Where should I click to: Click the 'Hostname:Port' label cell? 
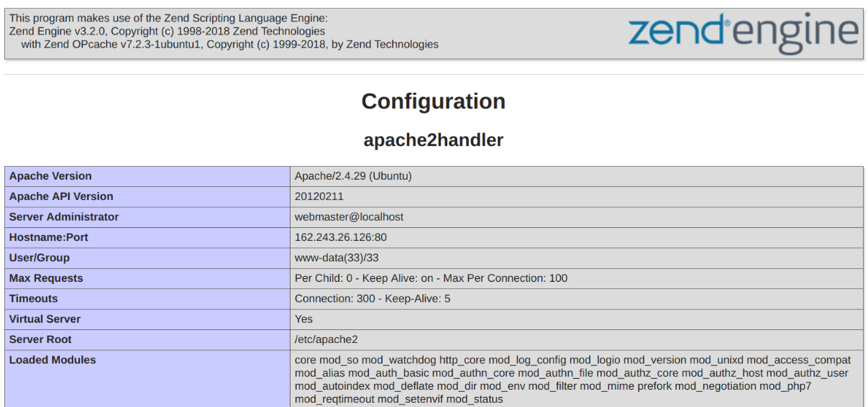(x=147, y=237)
